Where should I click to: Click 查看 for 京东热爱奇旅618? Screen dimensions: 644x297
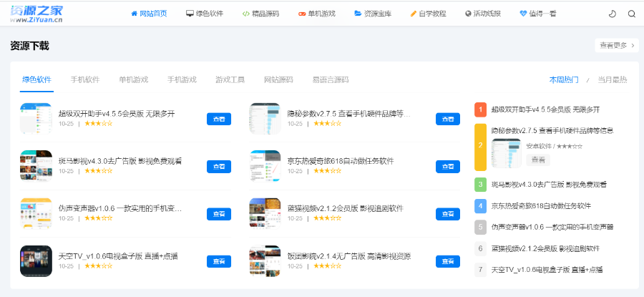pos(448,166)
